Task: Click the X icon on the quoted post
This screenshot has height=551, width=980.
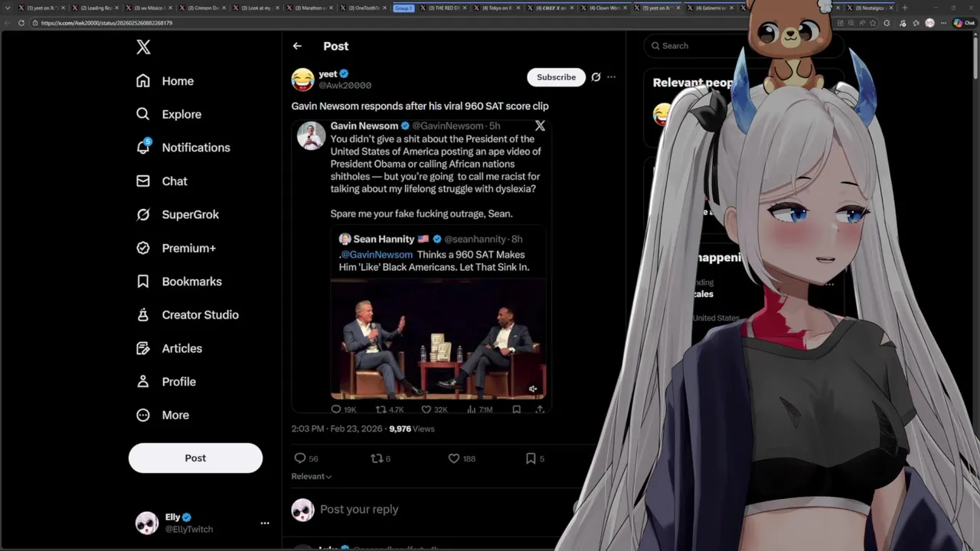Action: click(x=540, y=126)
